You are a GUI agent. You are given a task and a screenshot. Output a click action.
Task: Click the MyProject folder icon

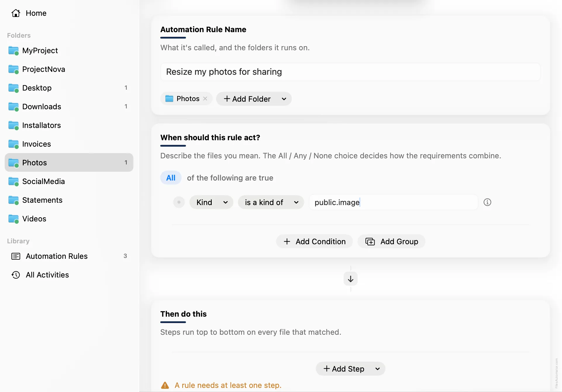(13, 51)
